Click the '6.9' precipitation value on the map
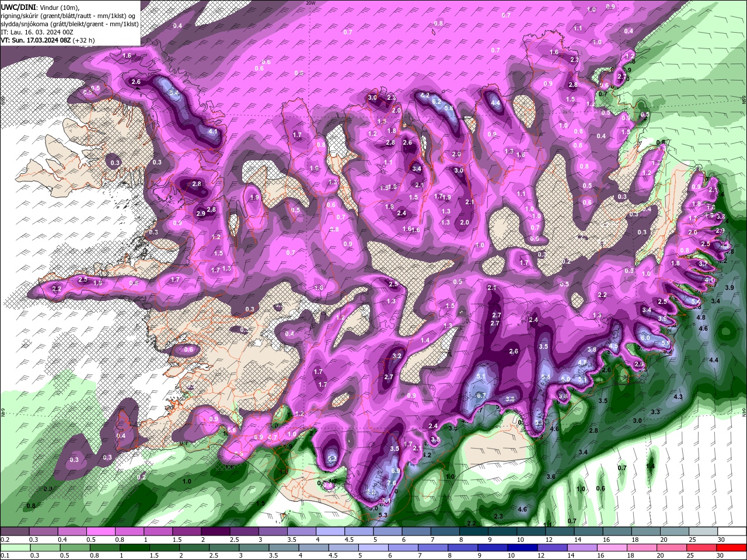The image size is (747, 560). click(x=395, y=471)
